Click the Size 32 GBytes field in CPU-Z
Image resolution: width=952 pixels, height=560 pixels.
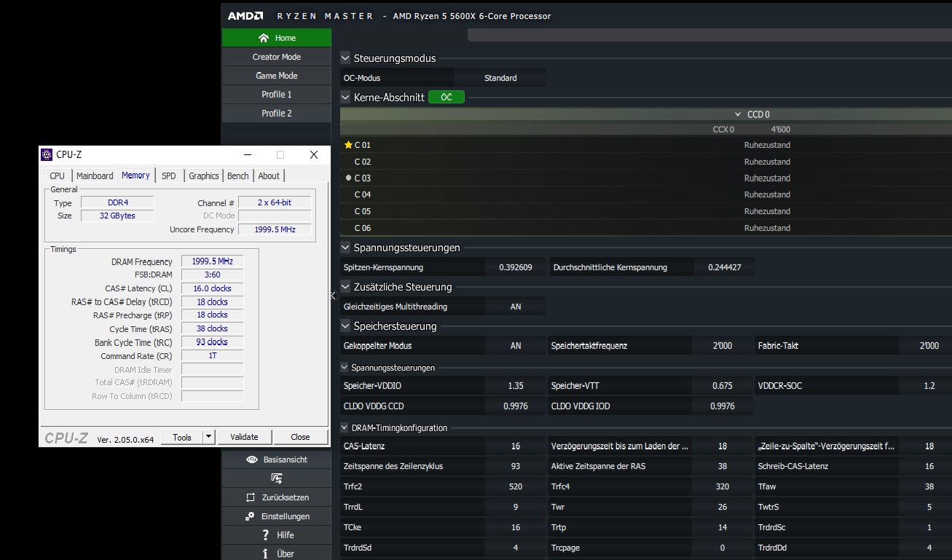point(117,216)
